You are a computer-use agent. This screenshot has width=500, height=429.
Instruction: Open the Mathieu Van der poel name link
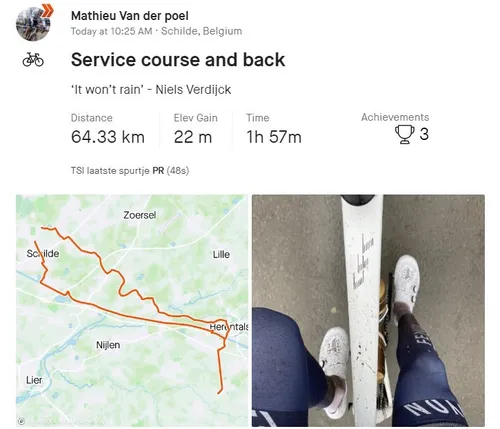click(x=130, y=16)
